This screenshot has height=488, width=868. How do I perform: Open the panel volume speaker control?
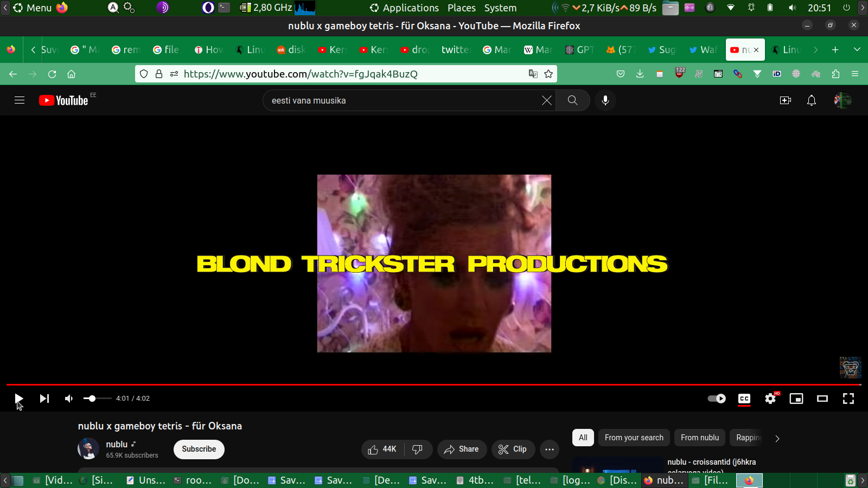[x=792, y=8]
